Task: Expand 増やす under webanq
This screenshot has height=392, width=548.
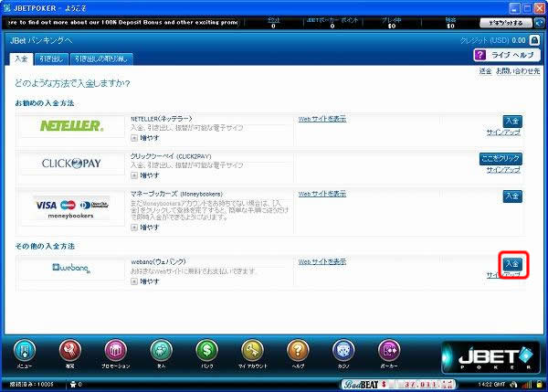Action: tap(145, 281)
